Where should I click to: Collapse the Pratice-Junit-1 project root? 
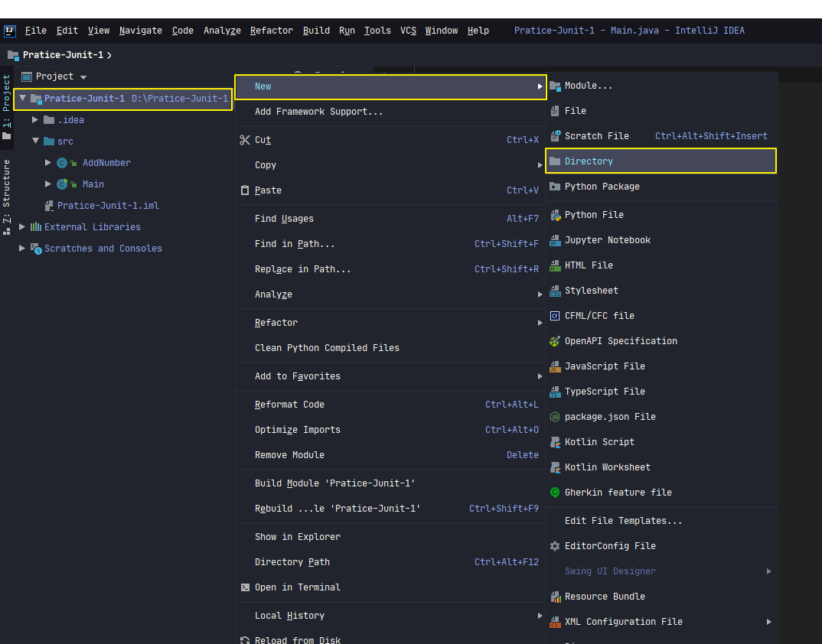click(22, 98)
